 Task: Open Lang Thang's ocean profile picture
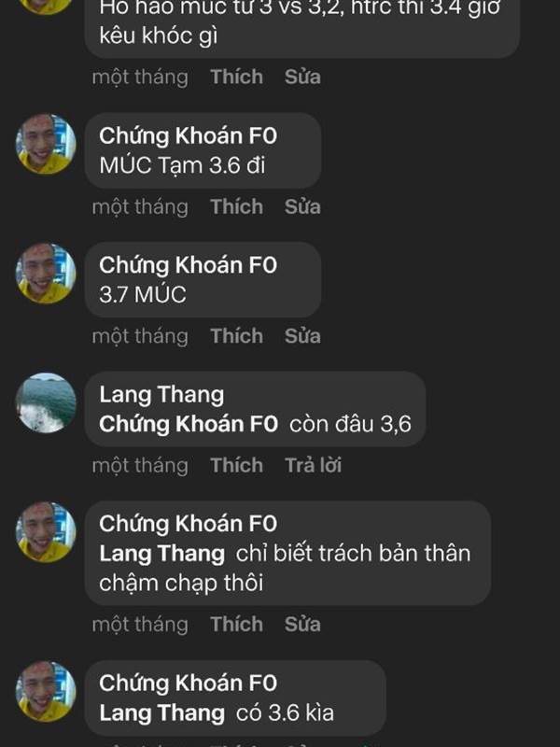(x=46, y=403)
